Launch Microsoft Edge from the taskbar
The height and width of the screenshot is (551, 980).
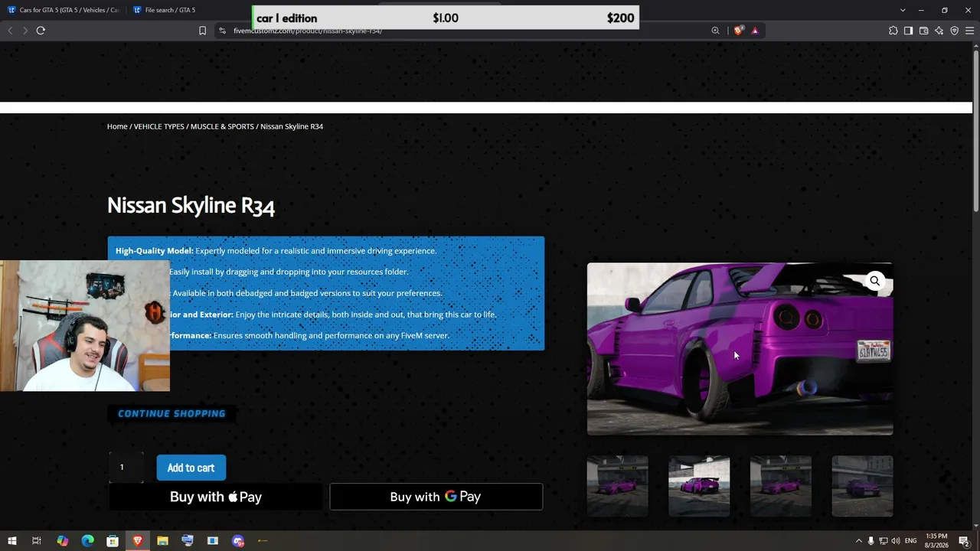(87, 541)
